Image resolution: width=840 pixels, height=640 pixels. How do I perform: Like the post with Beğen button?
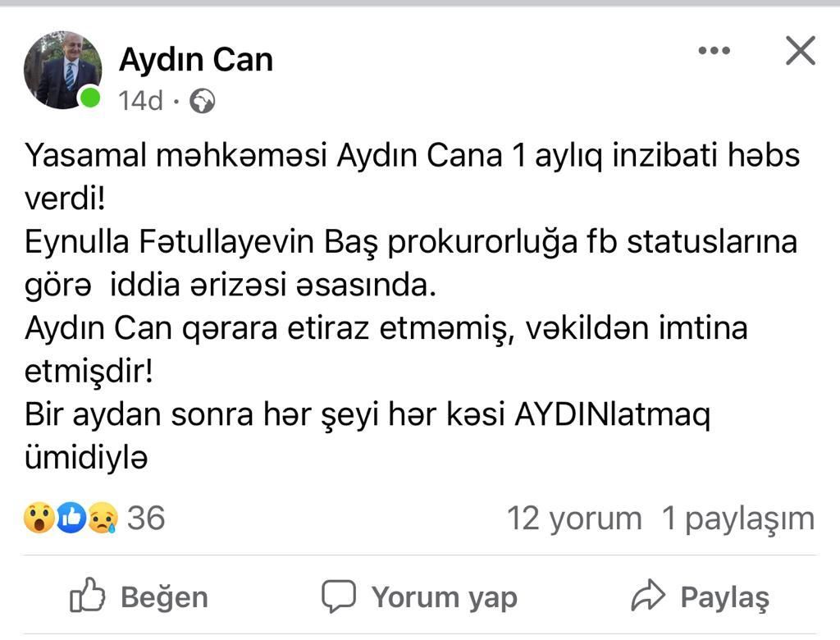point(139,597)
